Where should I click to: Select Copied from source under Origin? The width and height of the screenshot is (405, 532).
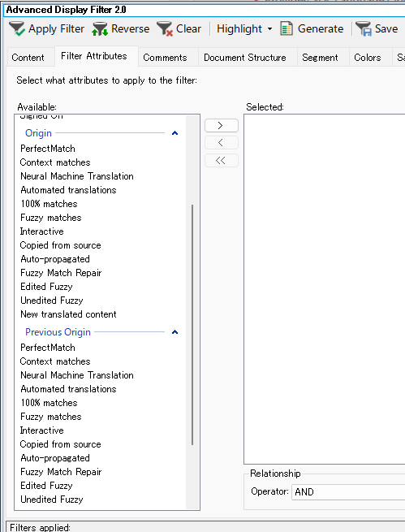[60, 245]
